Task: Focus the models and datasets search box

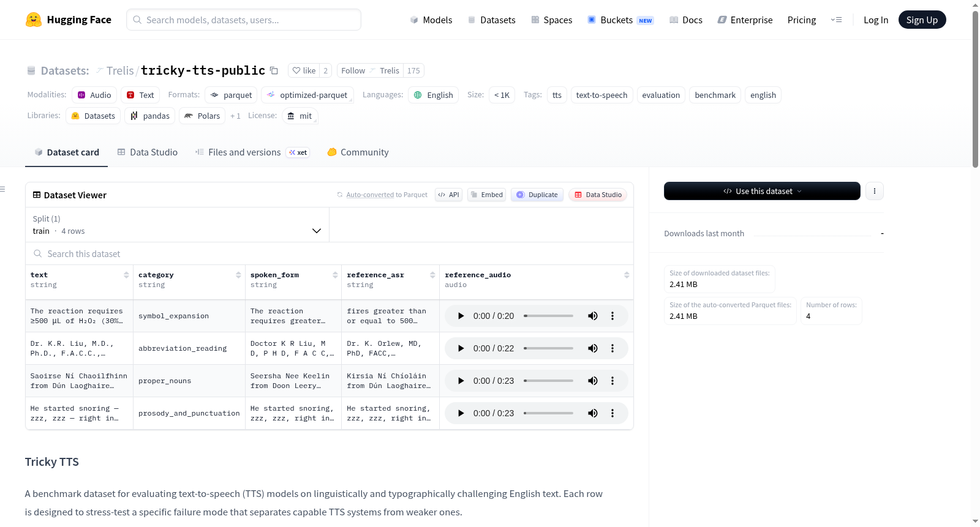Action: [244, 20]
